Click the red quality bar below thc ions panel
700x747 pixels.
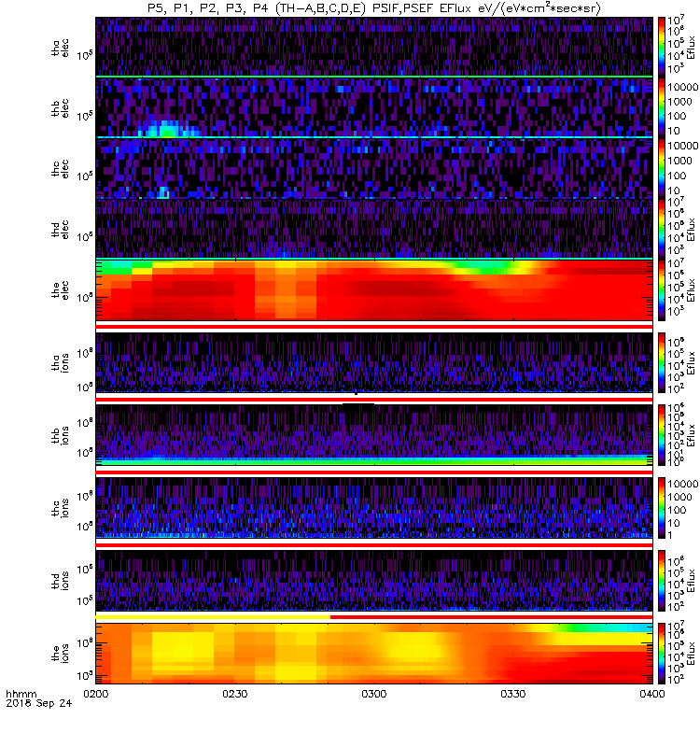[x=374, y=544]
